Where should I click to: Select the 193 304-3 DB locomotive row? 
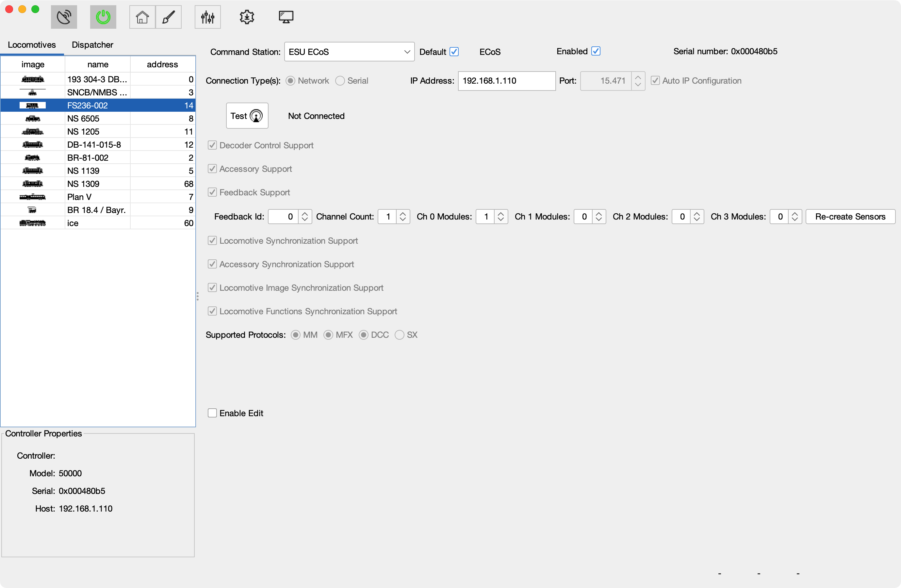pos(98,79)
